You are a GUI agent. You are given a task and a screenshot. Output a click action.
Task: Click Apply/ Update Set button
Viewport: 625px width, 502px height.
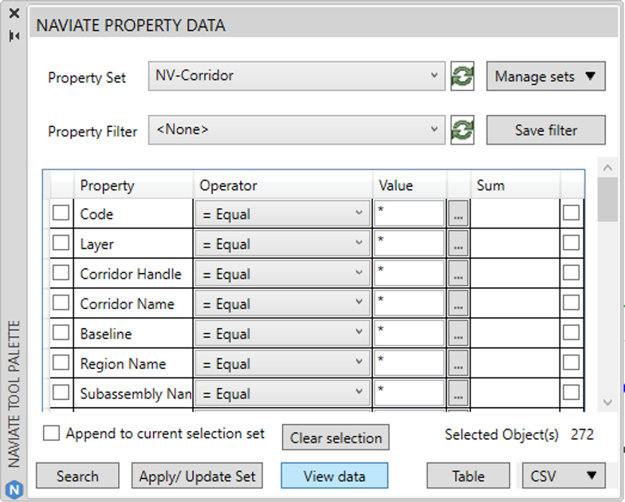(197, 475)
